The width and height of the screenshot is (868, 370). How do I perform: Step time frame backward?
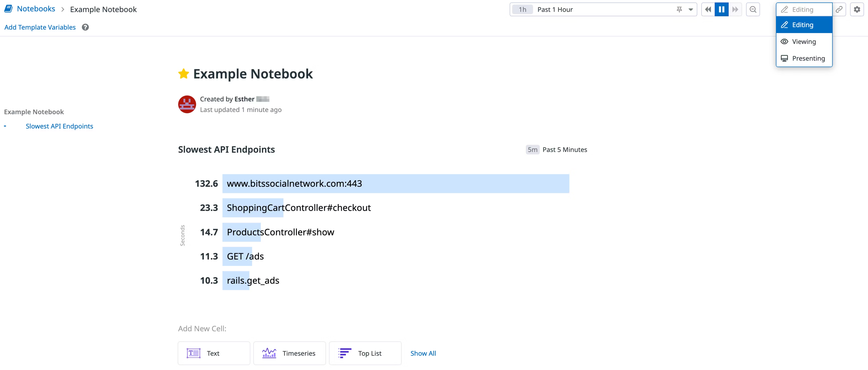pos(708,9)
